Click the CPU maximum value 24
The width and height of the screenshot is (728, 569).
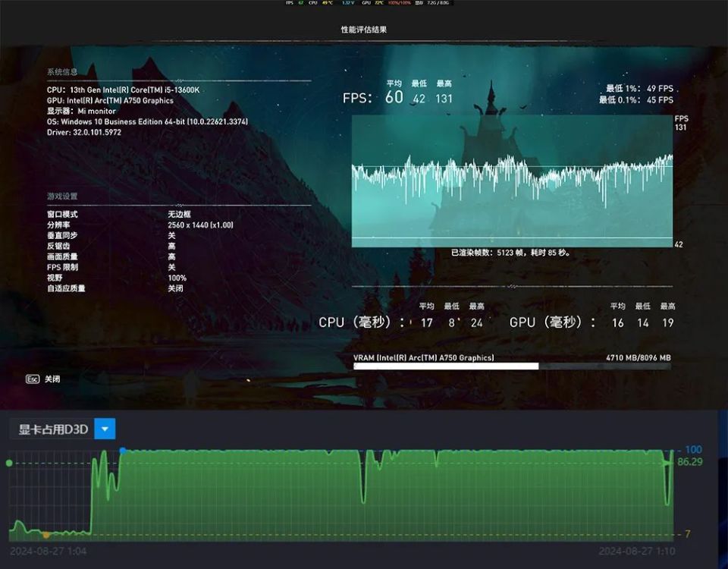pyautogui.click(x=477, y=323)
